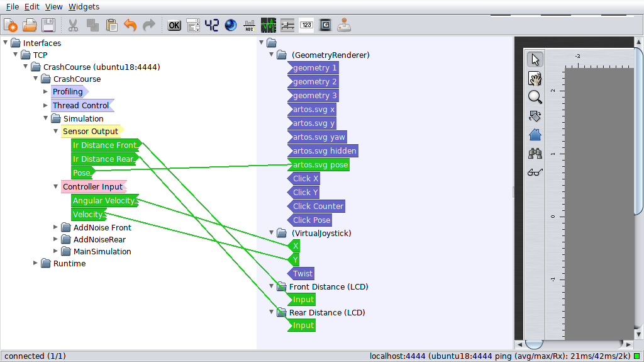This screenshot has height=362, width=644.
Task: Open the File menu
Action: click(13, 6)
